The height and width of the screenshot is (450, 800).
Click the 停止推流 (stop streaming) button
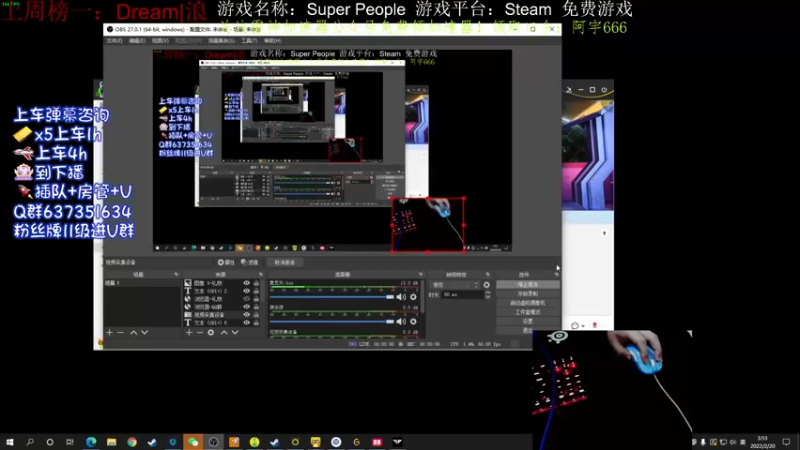[x=528, y=285]
